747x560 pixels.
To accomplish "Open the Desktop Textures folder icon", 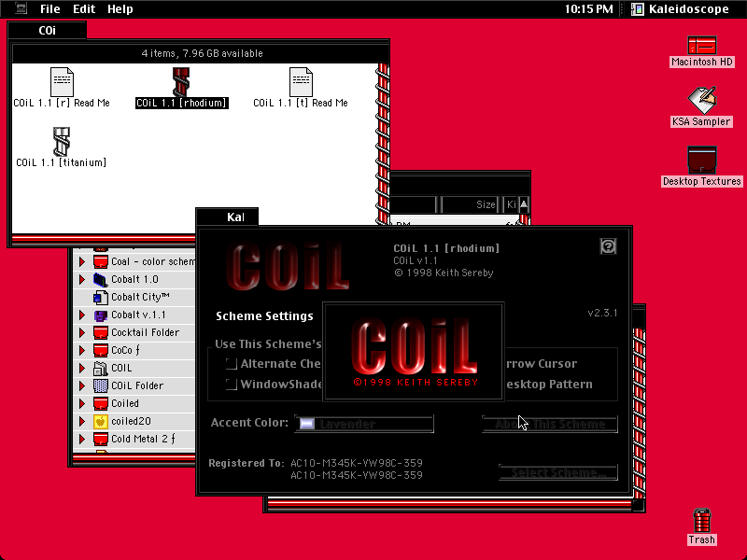I will coord(702,161).
